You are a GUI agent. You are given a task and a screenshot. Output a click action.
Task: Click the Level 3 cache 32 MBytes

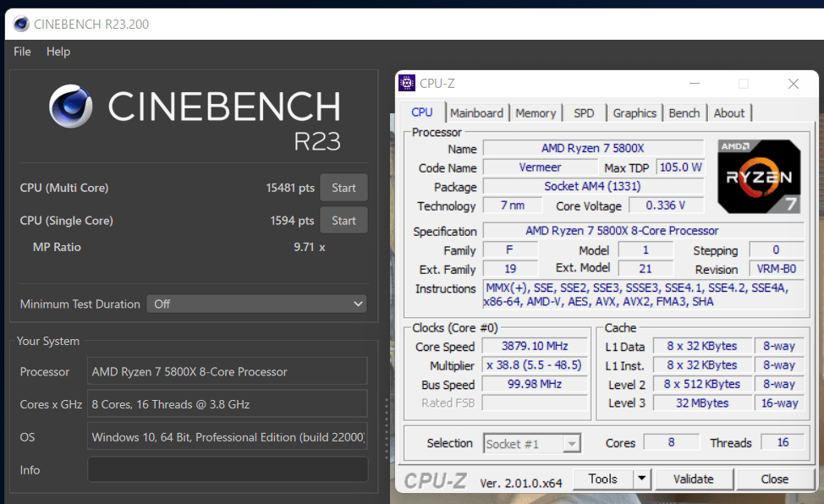coord(702,403)
